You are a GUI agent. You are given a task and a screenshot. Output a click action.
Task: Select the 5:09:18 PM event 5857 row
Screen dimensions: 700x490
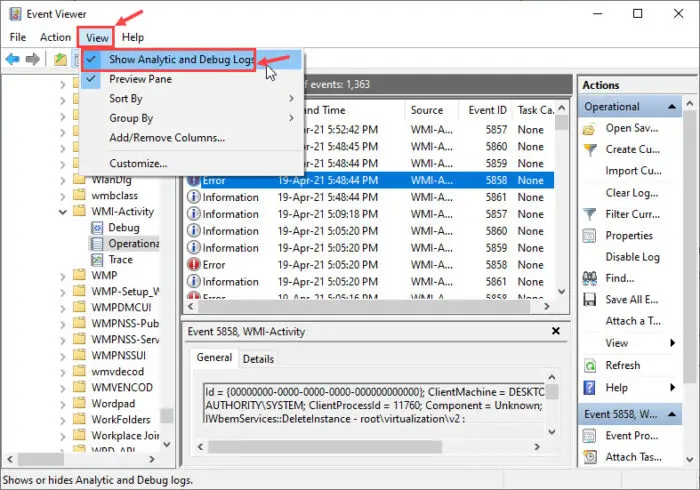coord(370,214)
